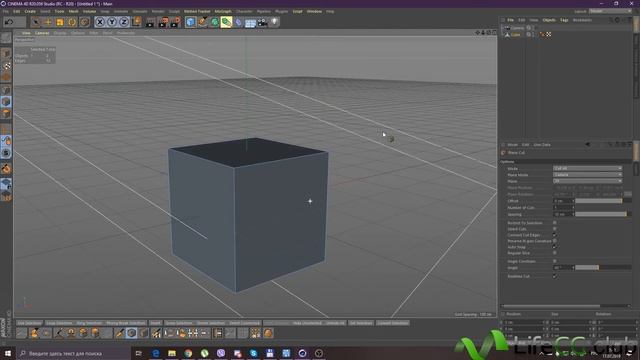Enable the Angle Constrain checkbox
The width and height of the screenshot is (640, 360).
(x=555, y=261)
